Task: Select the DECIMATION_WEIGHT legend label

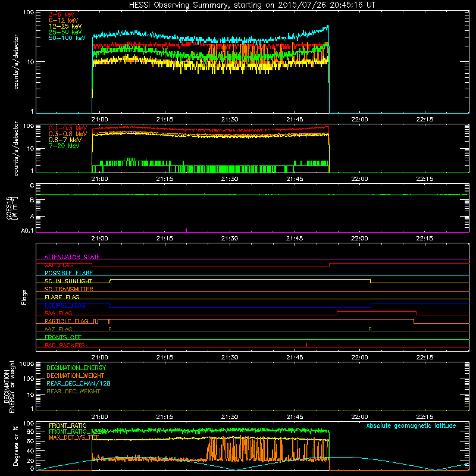Action: click(x=76, y=375)
